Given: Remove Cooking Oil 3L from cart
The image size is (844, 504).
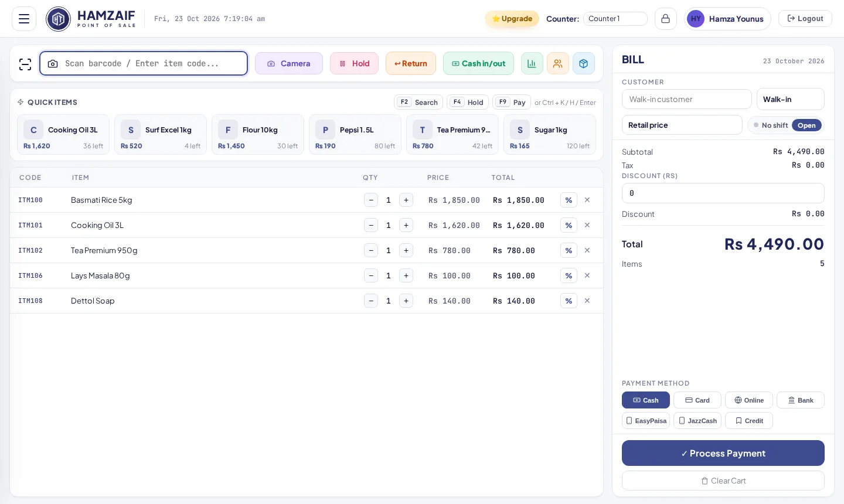Looking at the screenshot, I should [587, 225].
